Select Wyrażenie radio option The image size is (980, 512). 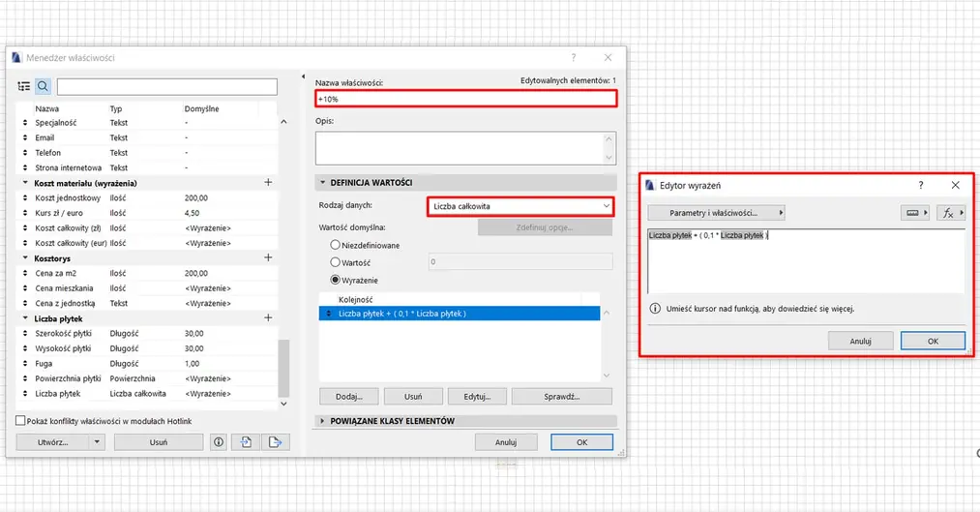(x=335, y=280)
